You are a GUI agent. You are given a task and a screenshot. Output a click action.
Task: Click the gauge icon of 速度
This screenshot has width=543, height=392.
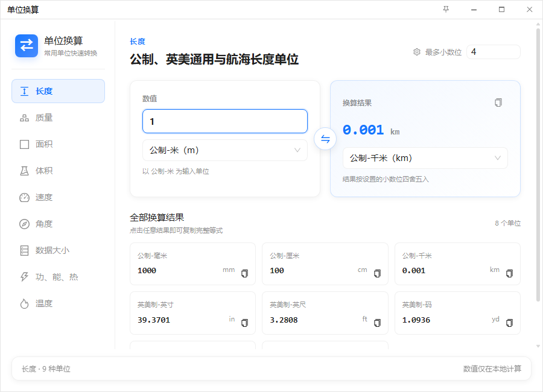pyautogui.click(x=24, y=197)
